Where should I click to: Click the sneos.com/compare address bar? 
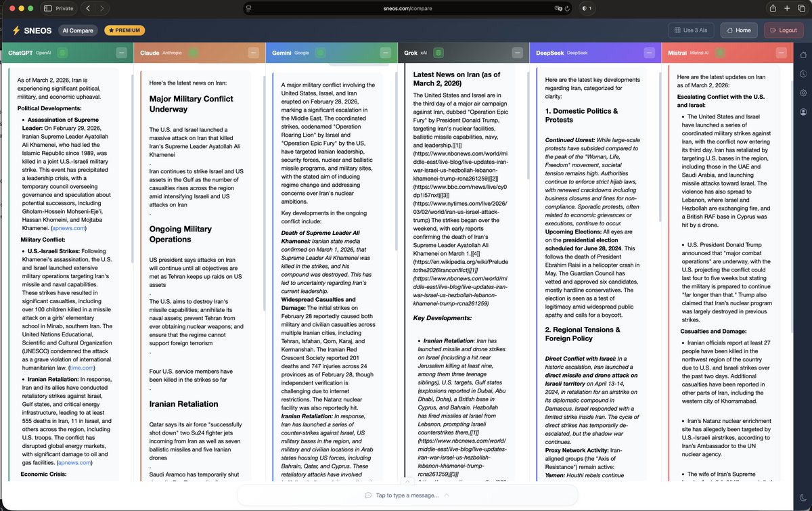pyautogui.click(x=406, y=8)
